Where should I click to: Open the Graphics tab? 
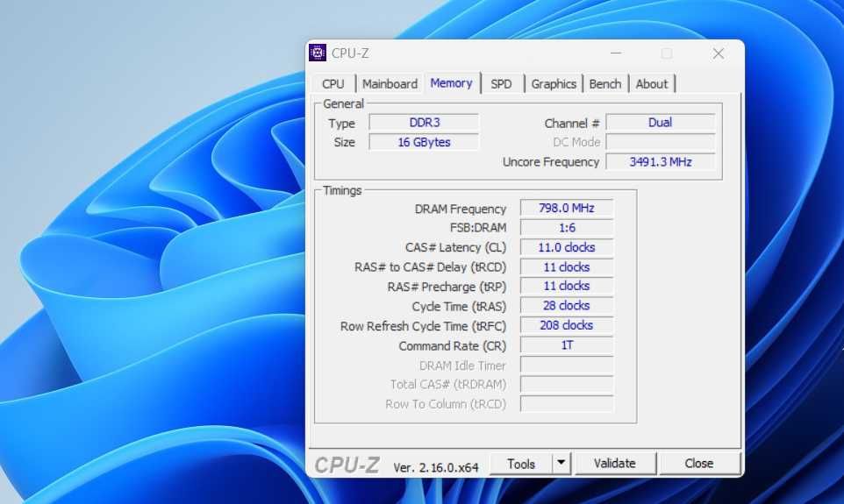tap(554, 84)
